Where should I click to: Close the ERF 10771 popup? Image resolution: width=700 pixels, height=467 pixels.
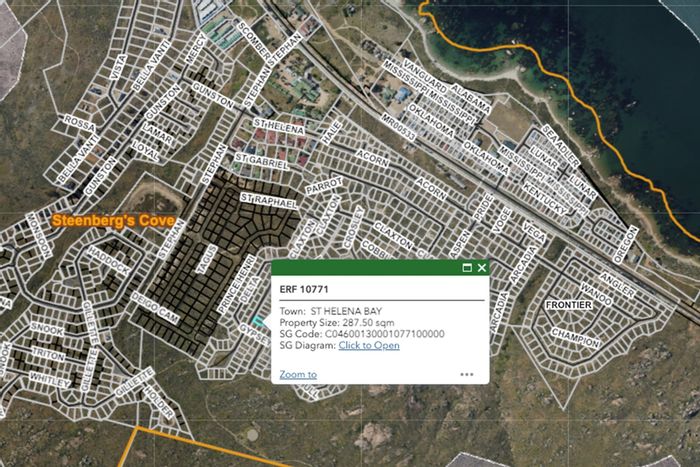pos(482,268)
